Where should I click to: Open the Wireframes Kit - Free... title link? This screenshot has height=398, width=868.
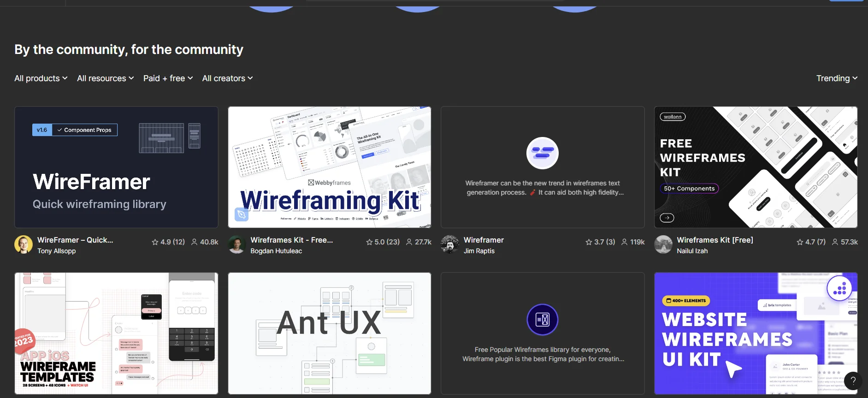(x=292, y=240)
